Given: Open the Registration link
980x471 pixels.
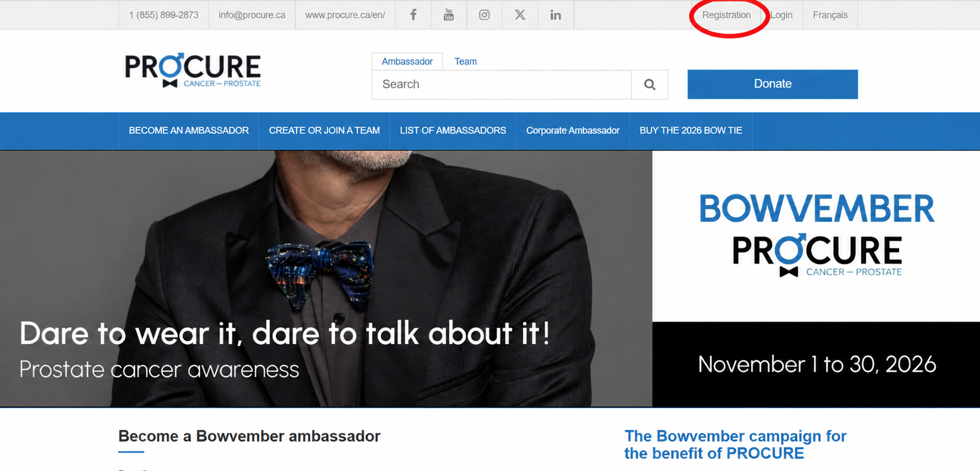Looking at the screenshot, I should click(x=727, y=15).
